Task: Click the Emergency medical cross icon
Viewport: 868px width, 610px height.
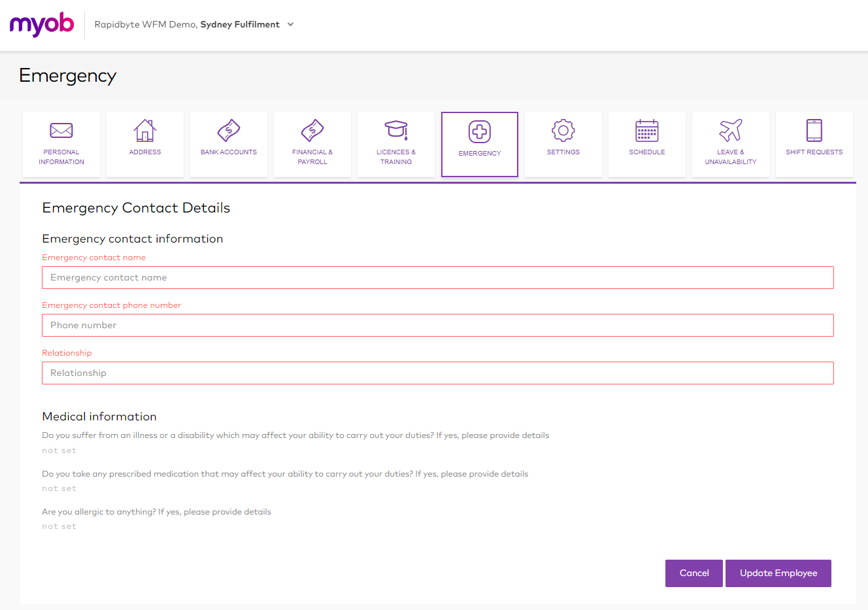Action: [479, 130]
